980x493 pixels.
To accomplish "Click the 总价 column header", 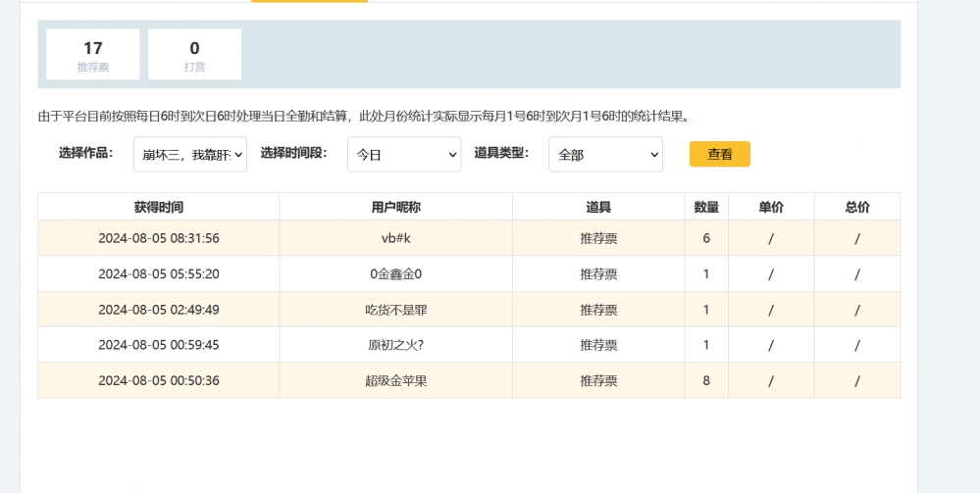I will [x=856, y=207].
